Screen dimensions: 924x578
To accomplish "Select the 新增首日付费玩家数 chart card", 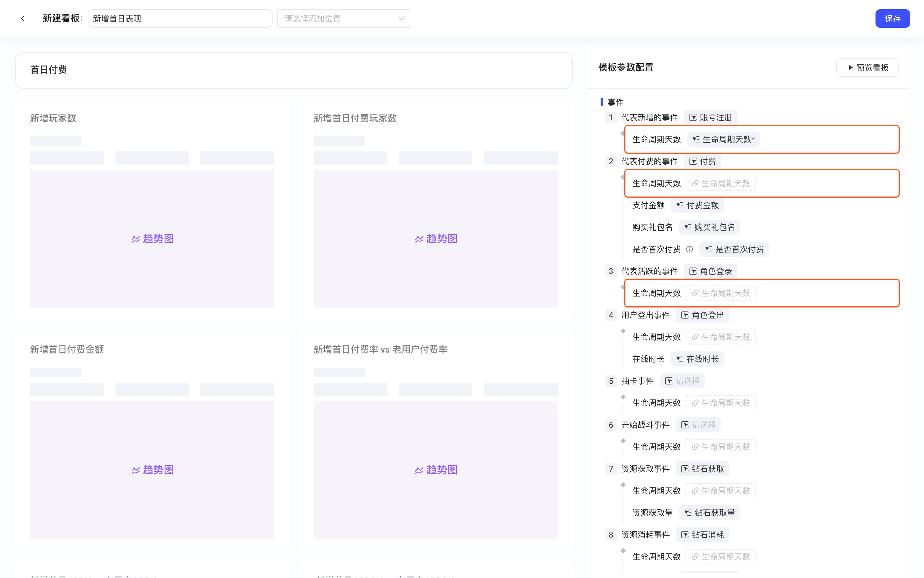I will pos(435,209).
